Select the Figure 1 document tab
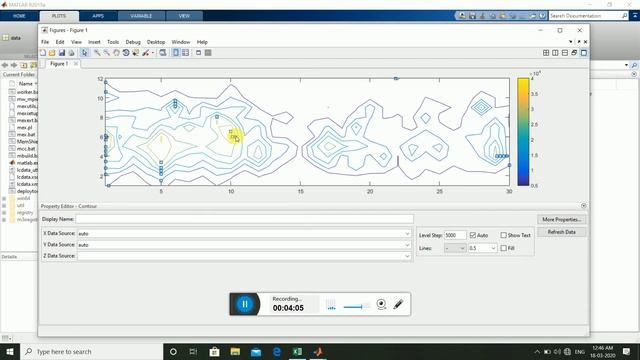Screen dimensions: 640x360 pos(59,64)
